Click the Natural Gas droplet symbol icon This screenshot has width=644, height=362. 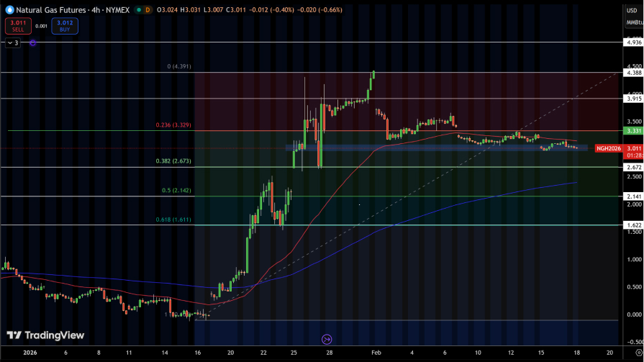tap(9, 10)
